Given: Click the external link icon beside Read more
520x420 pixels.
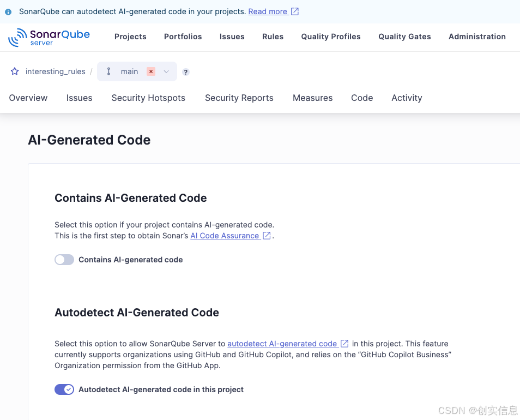Looking at the screenshot, I should click(x=295, y=11).
